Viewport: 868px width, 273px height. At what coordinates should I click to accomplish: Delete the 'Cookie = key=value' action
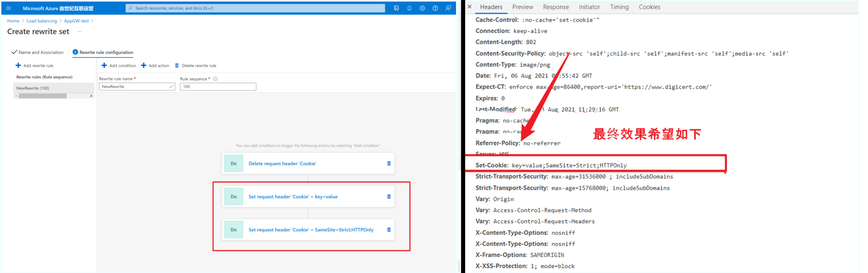[389, 196]
